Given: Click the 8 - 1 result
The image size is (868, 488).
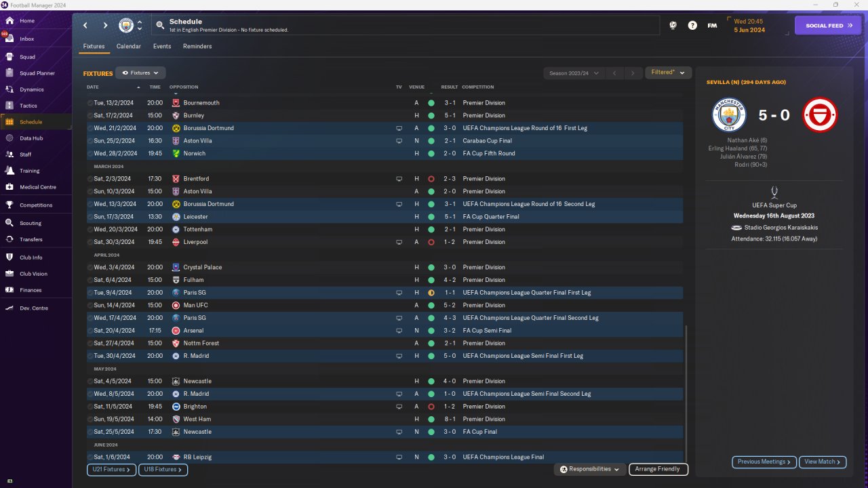Looking at the screenshot, I should (450, 420).
